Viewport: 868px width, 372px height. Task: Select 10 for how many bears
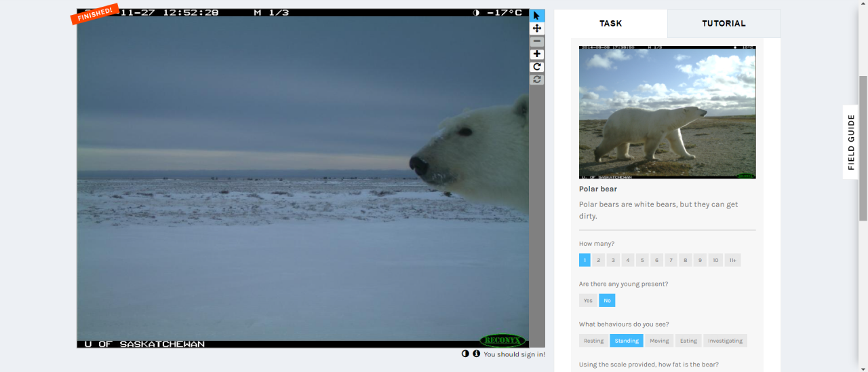[x=715, y=260]
